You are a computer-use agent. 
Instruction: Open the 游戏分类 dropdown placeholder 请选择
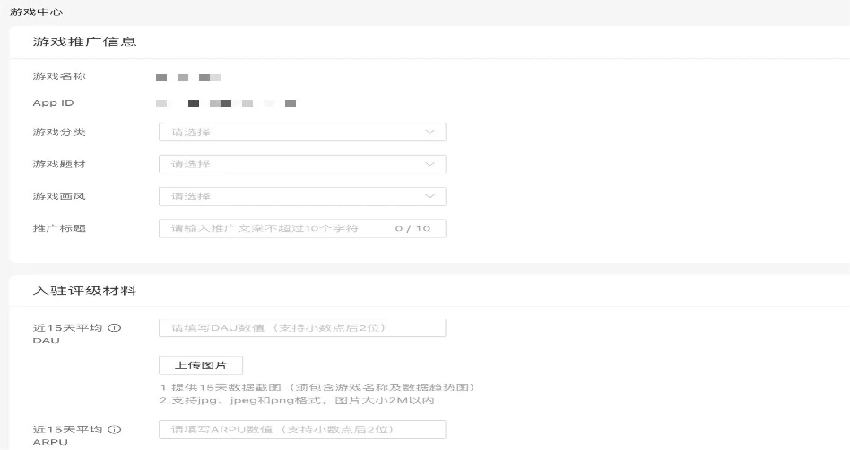coord(190,132)
